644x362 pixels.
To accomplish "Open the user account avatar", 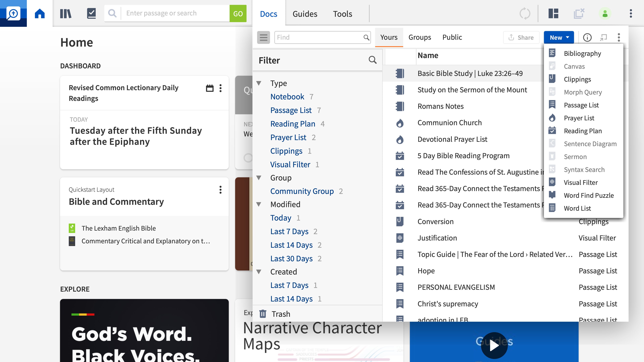I will [605, 13].
